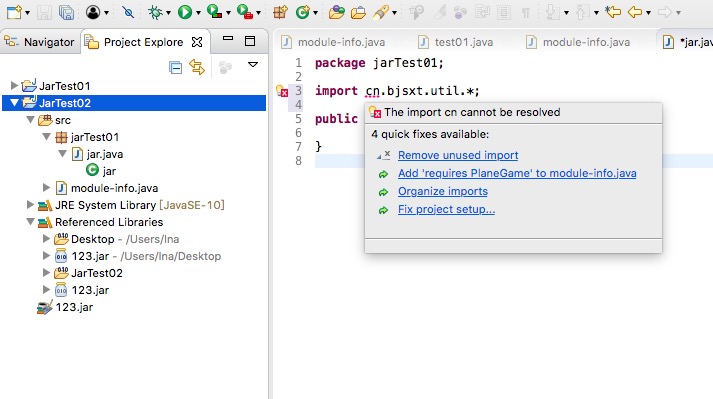This screenshot has width=713, height=399.
Task: Open the Search dropdown arrow
Action: click(x=394, y=13)
